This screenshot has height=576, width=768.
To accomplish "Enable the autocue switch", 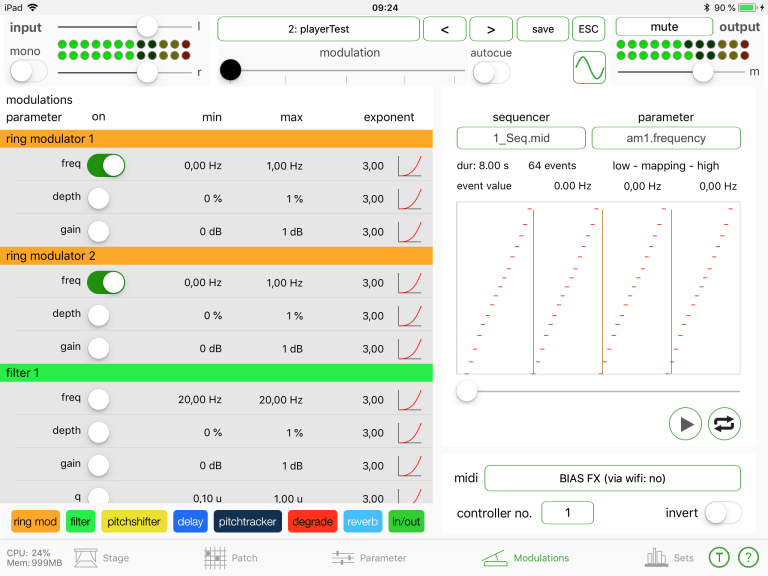I will point(491,73).
